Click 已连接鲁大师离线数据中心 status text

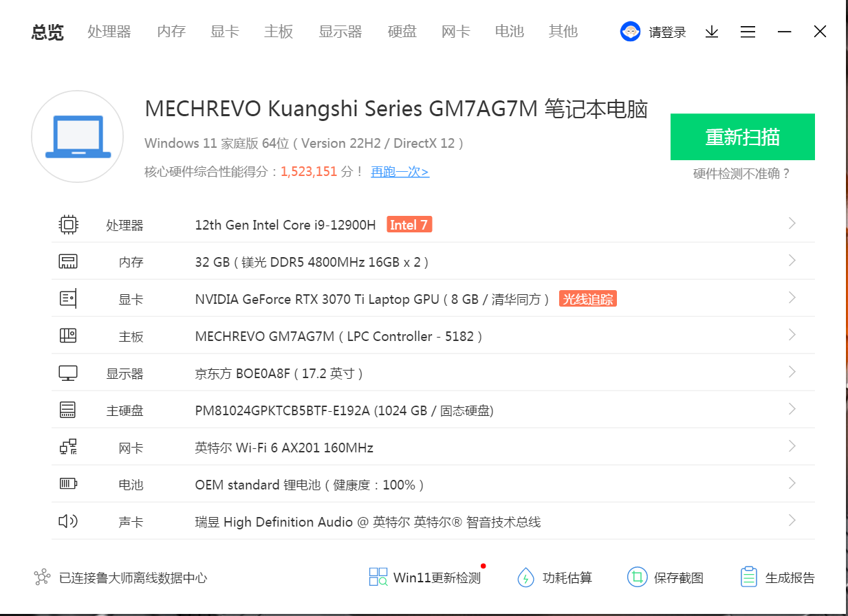click(133, 578)
